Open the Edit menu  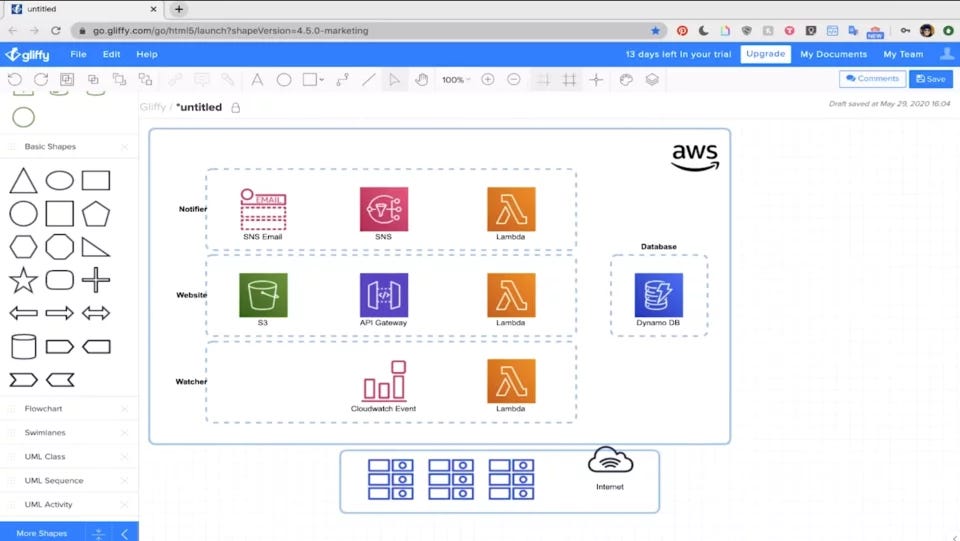click(111, 54)
